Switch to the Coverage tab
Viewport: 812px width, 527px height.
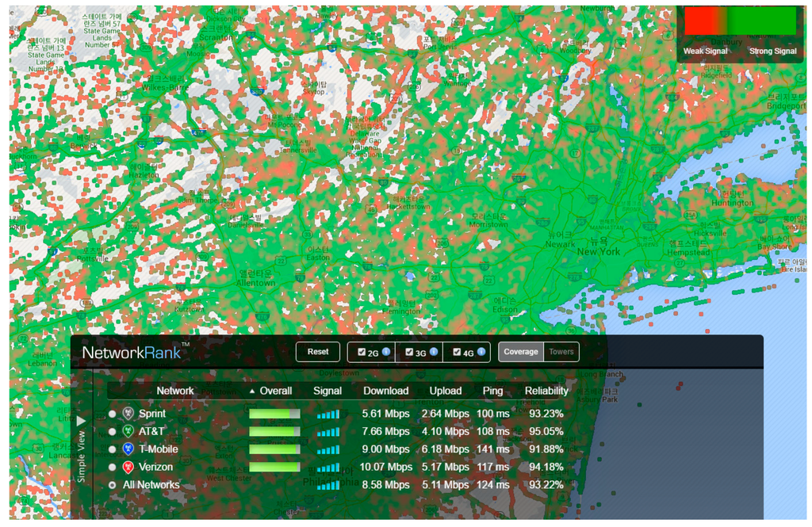point(520,352)
